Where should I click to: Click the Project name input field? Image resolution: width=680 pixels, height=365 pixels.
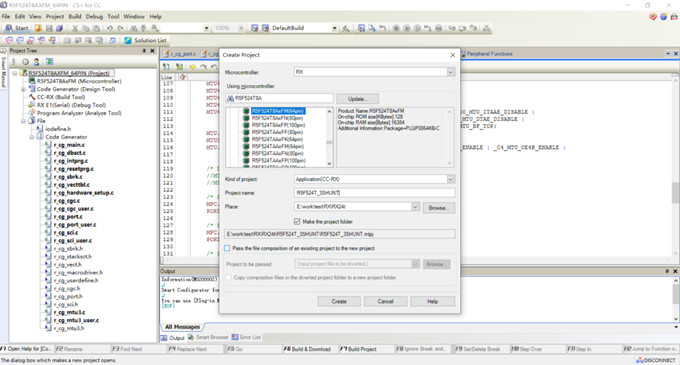tap(375, 193)
